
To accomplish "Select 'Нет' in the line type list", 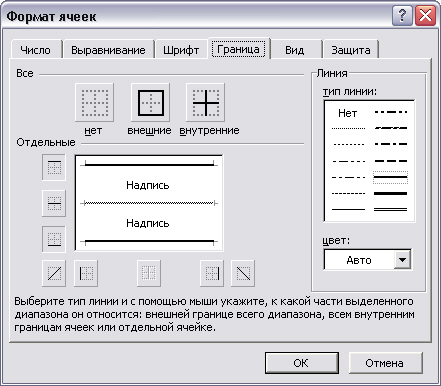I will coord(347,113).
